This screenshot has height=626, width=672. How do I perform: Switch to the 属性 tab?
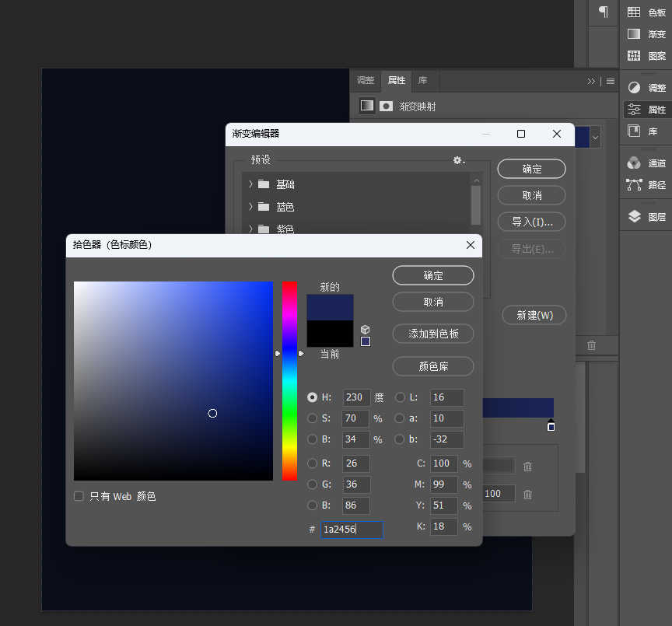(x=397, y=80)
